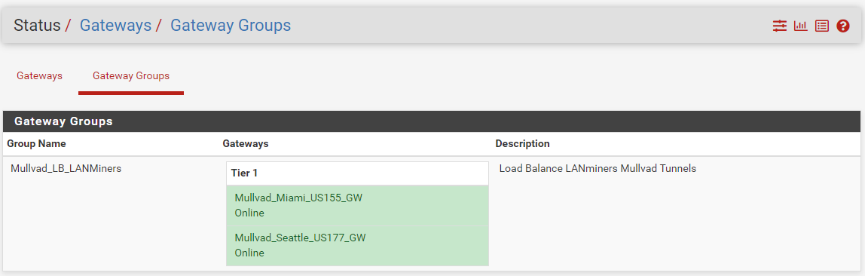Viewport: 868px width, 276px height.
Task: Click the Tier 1 header
Action: pos(244,173)
